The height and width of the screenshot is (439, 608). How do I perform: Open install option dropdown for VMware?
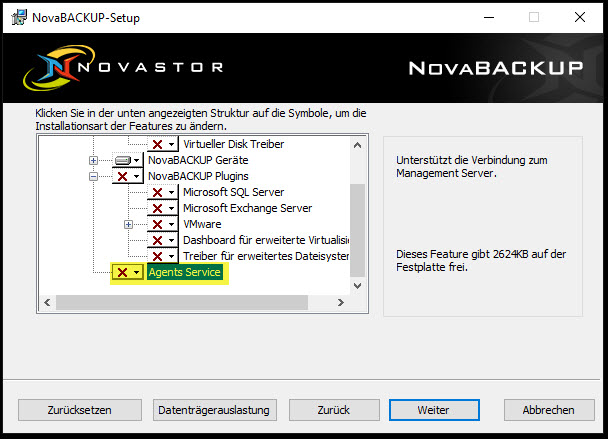163,224
